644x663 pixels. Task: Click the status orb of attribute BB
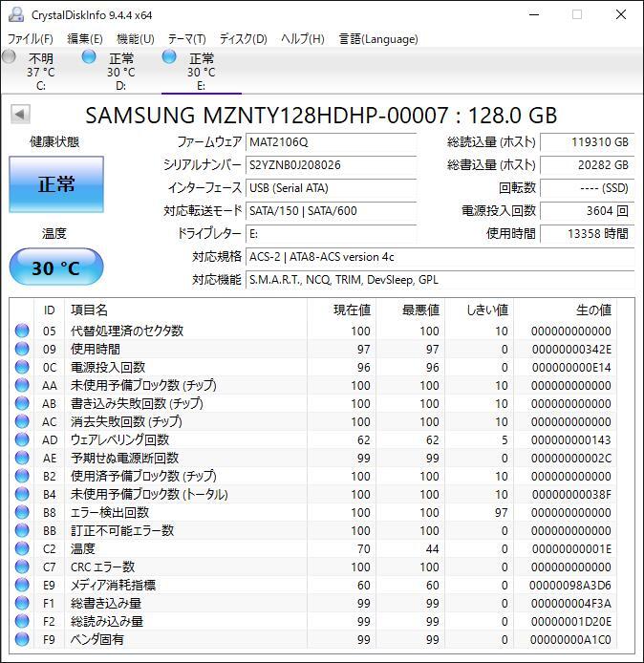22,530
